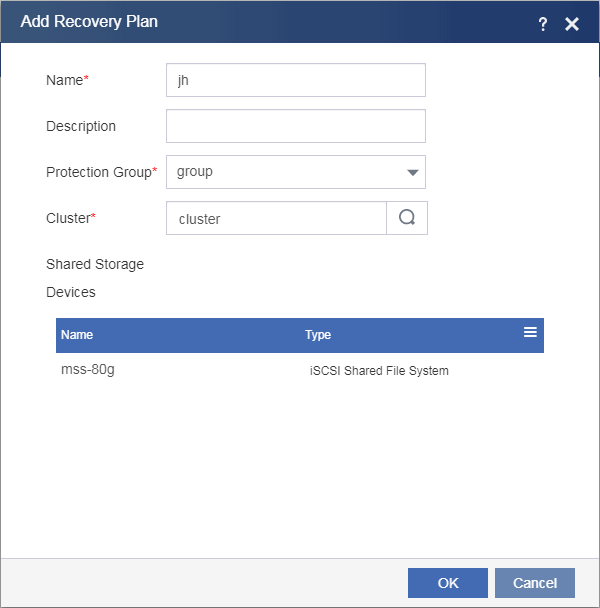
Task: Click the Cluster field label
Action: [x=68, y=218]
